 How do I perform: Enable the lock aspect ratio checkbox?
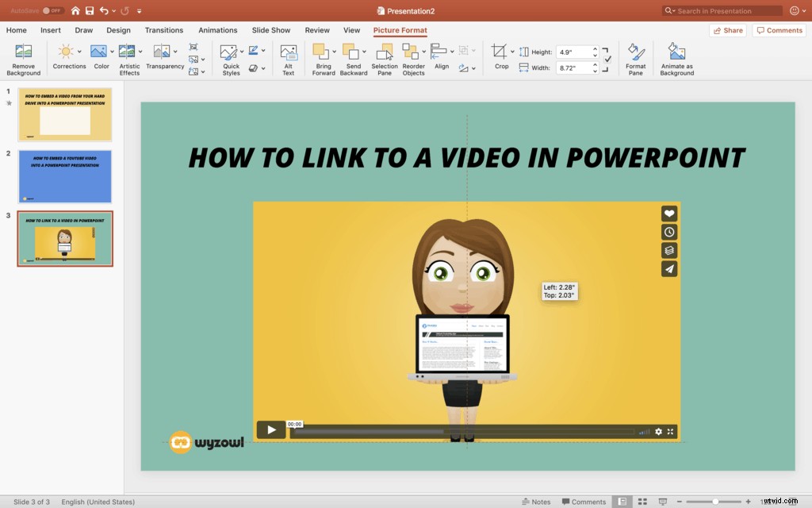click(x=607, y=58)
